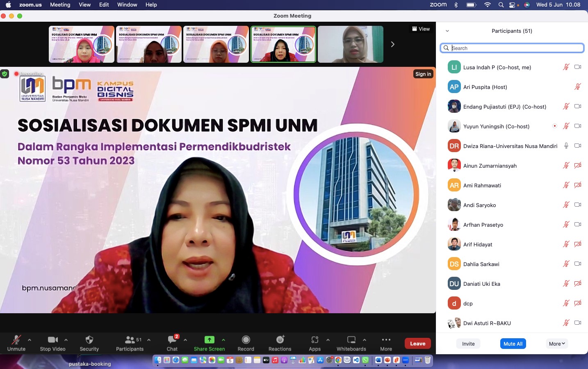Viewport: 588px width, 369px height.
Task: Click the green encryption shield icon
Action: [x=5, y=74]
